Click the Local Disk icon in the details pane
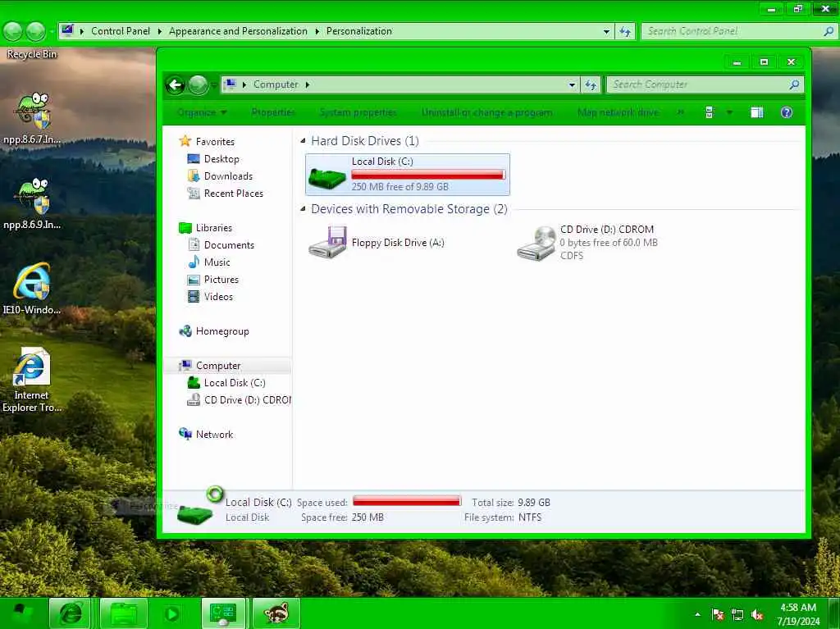840x629 pixels. pos(195,513)
